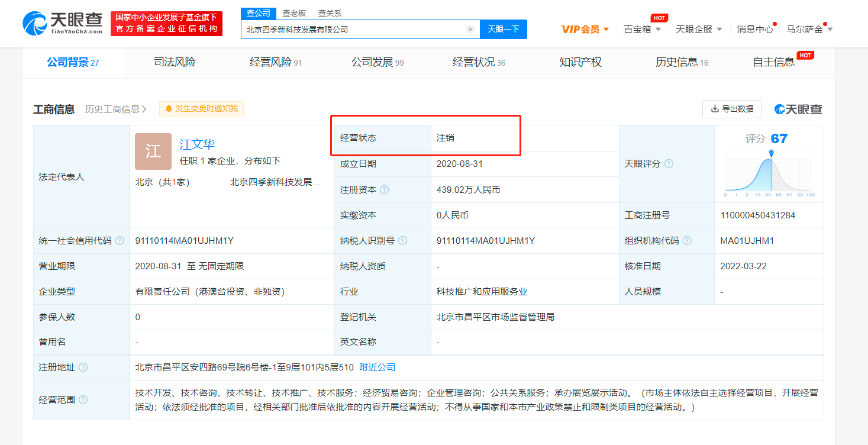Open the 经营状况 tab
This screenshot has width=868, height=445.
[479, 62]
